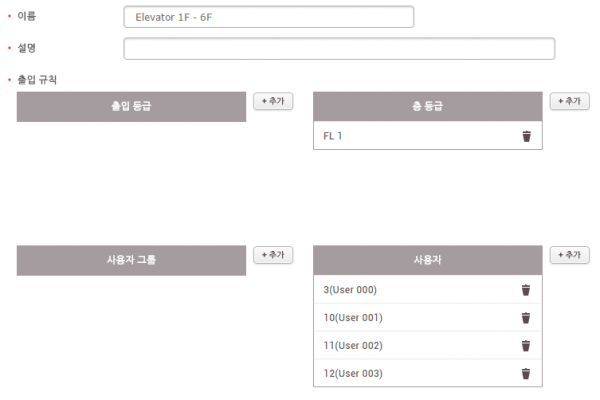Image resolution: width=600 pixels, height=400 pixels.
Task: Click the 사용자 panel header
Action: (x=427, y=260)
